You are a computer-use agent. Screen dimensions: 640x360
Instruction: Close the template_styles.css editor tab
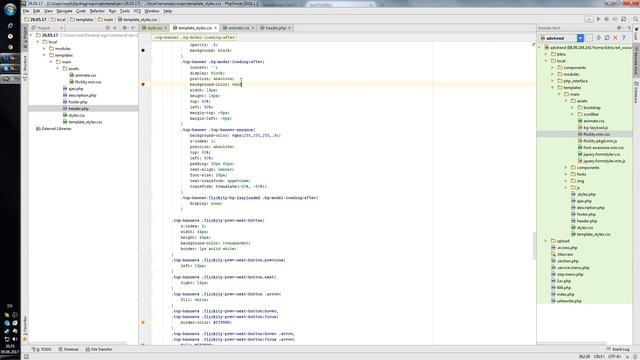216,28
